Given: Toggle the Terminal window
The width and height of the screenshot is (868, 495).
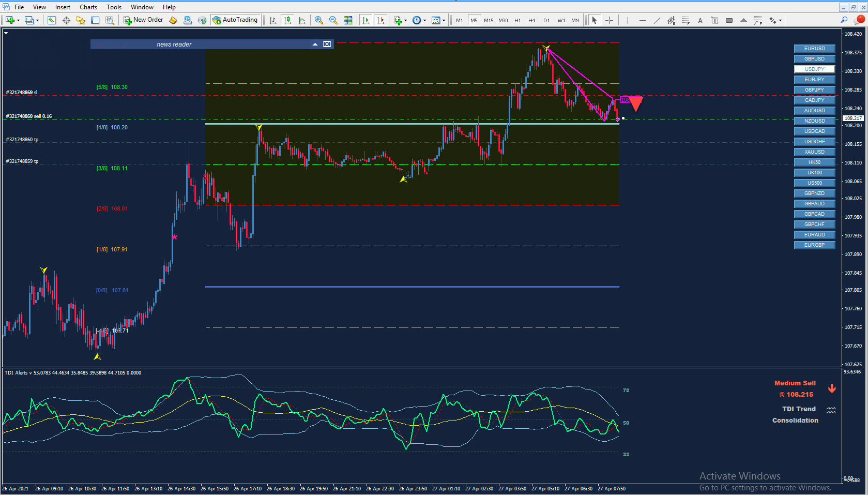Looking at the screenshot, I should 95,20.
